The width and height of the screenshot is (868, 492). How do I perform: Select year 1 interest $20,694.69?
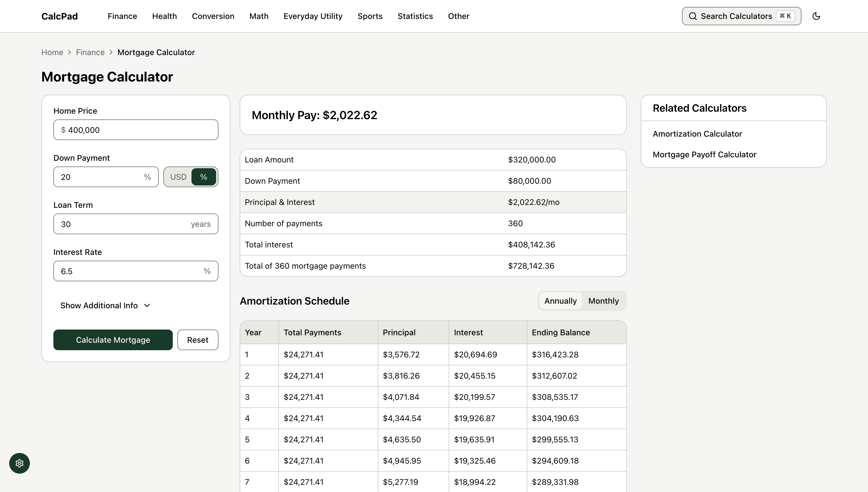pyautogui.click(x=475, y=355)
